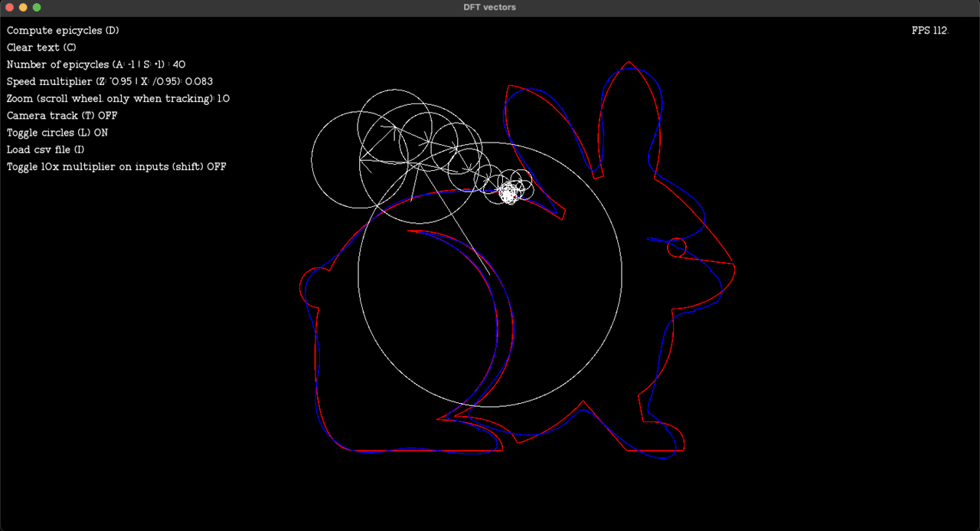
Task: Click the DFT vectors window title
Action: click(x=489, y=7)
